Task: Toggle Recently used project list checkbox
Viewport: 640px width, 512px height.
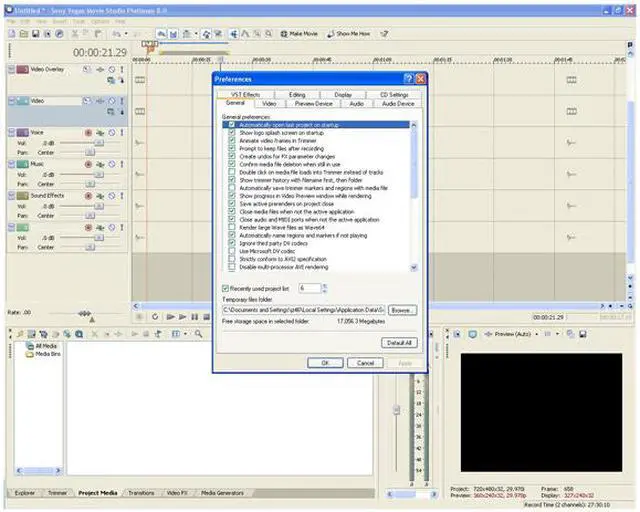Action: (x=225, y=287)
